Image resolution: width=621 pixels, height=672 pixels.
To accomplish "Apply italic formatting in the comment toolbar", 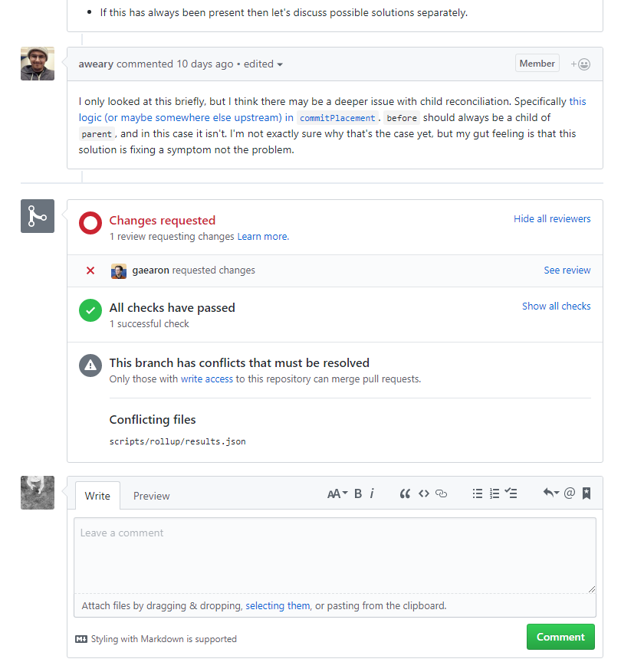I will pyautogui.click(x=372, y=493).
